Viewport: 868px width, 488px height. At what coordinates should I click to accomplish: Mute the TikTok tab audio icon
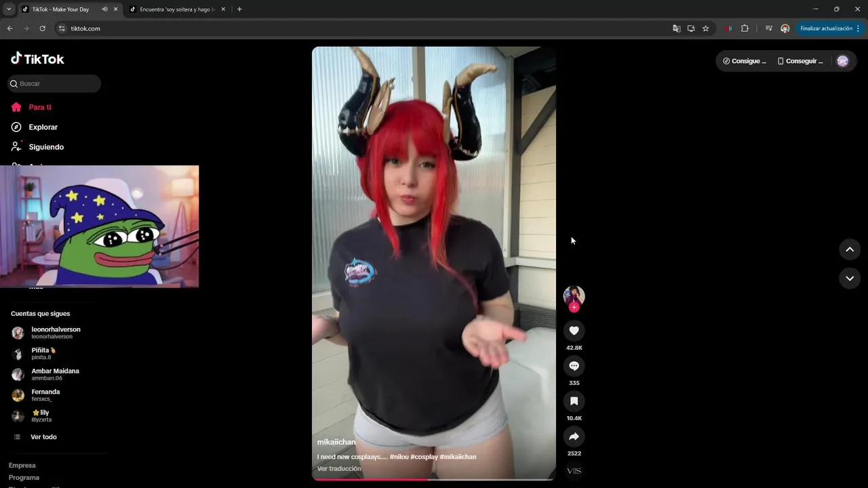tap(104, 9)
